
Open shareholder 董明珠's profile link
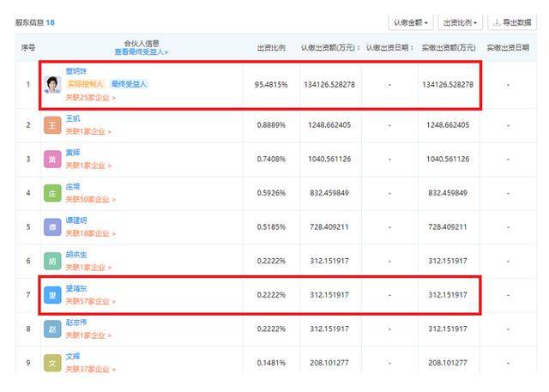click(x=76, y=71)
